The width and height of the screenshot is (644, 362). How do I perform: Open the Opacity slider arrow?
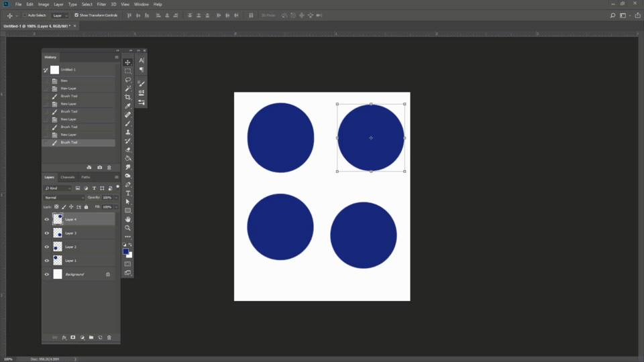pyautogui.click(x=116, y=198)
